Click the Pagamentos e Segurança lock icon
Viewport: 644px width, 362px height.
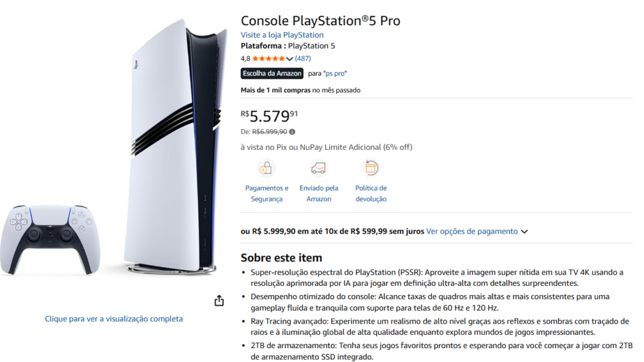point(267,168)
